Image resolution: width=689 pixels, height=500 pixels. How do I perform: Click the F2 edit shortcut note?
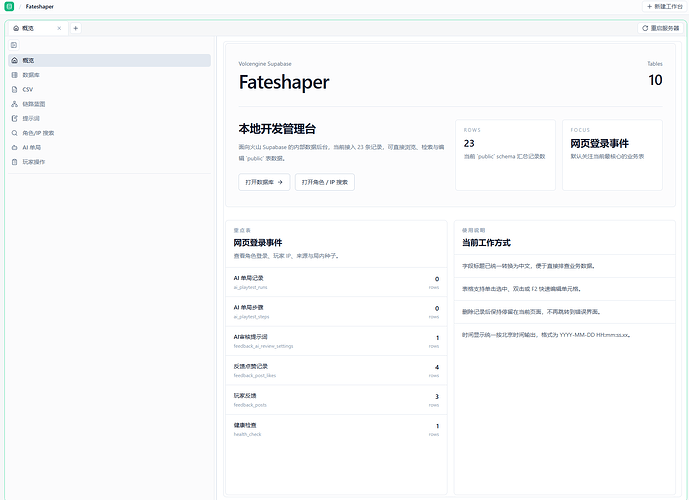pyautogui.click(x=522, y=289)
